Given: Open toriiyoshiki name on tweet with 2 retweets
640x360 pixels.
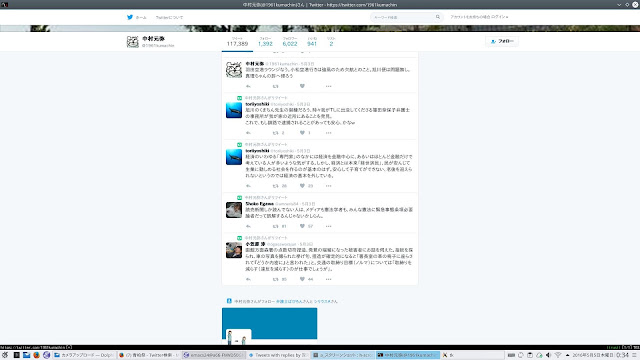Looking at the screenshot, I should point(257,104).
